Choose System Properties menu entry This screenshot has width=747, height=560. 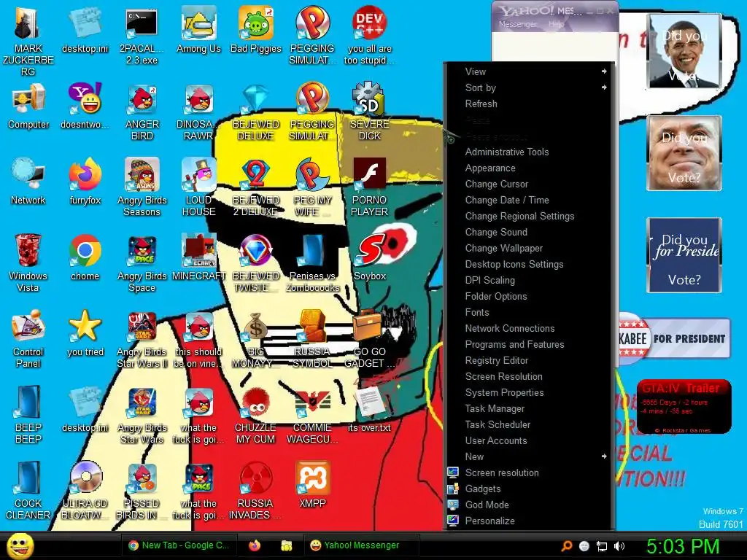click(x=529, y=392)
